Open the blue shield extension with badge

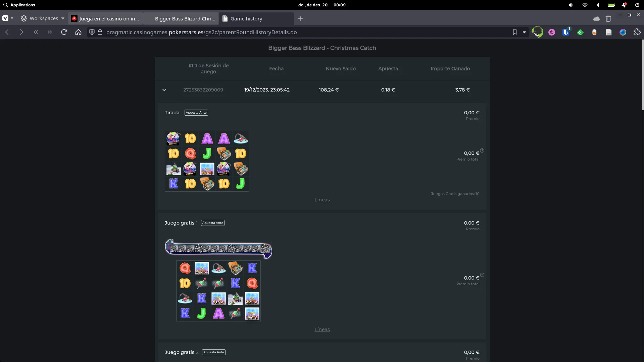(x=566, y=32)
